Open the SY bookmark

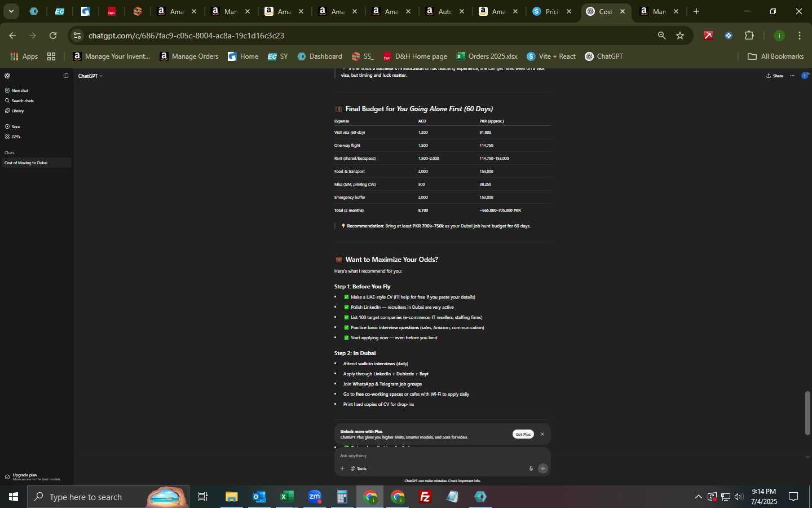coord(277,56)
